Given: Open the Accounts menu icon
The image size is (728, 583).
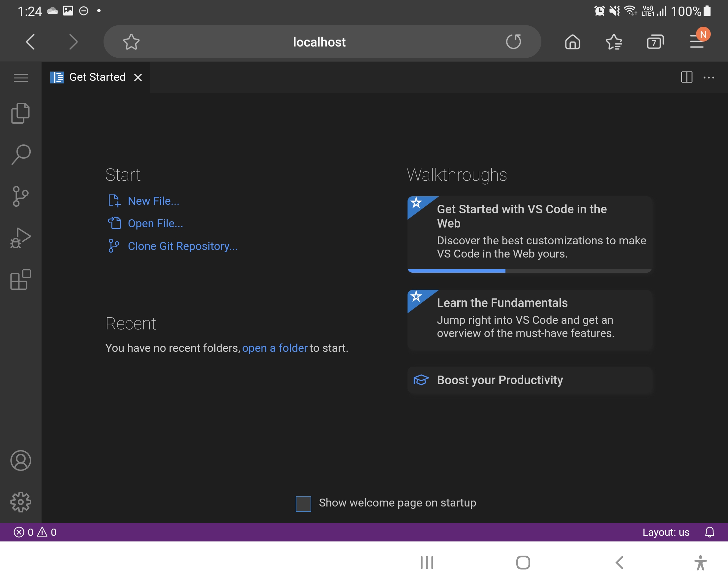Looking at the screenshot, I should coord(20,460).
